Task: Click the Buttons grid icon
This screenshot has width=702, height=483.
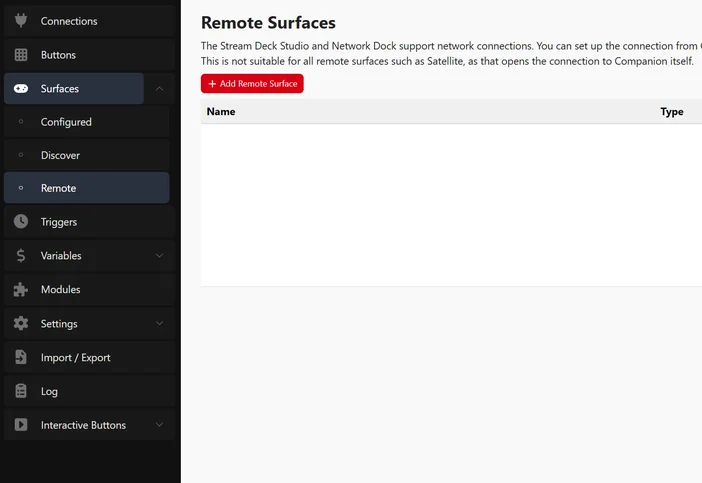Action: (21, 55)
